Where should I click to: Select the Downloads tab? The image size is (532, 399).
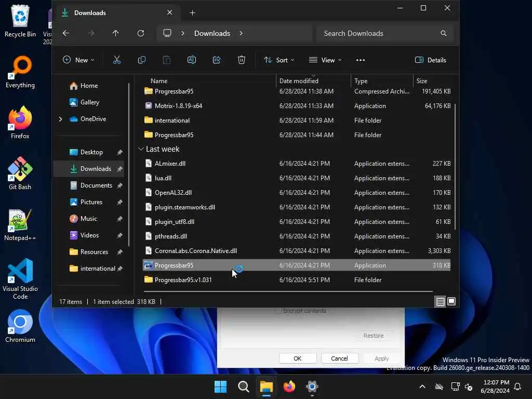(117, 13)
